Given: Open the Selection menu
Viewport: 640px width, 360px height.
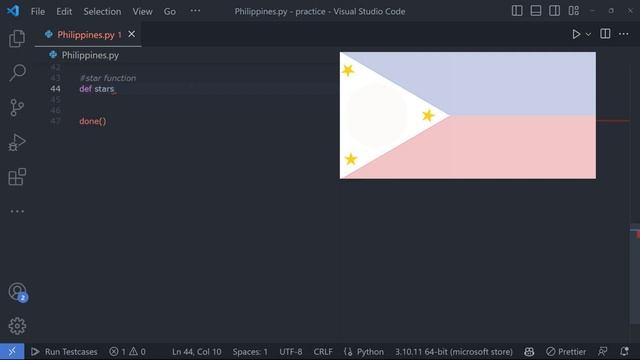Looking at the screenshot, I should point(102,11).
